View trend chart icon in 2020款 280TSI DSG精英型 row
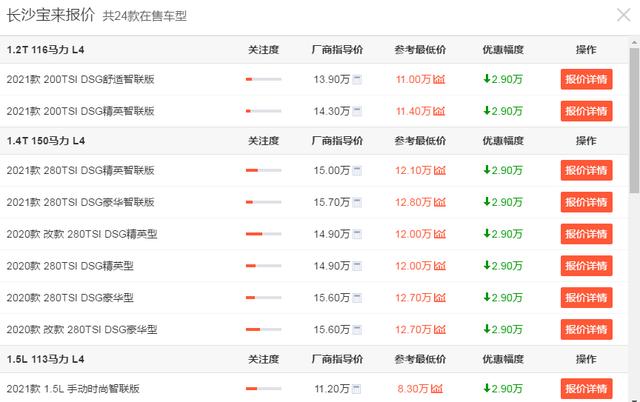The image size is (640, 402). coord(440,266)
